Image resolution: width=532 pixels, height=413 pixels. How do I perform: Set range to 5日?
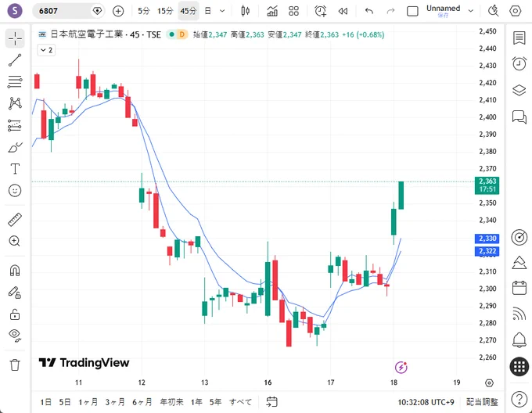tap(65, 402)
